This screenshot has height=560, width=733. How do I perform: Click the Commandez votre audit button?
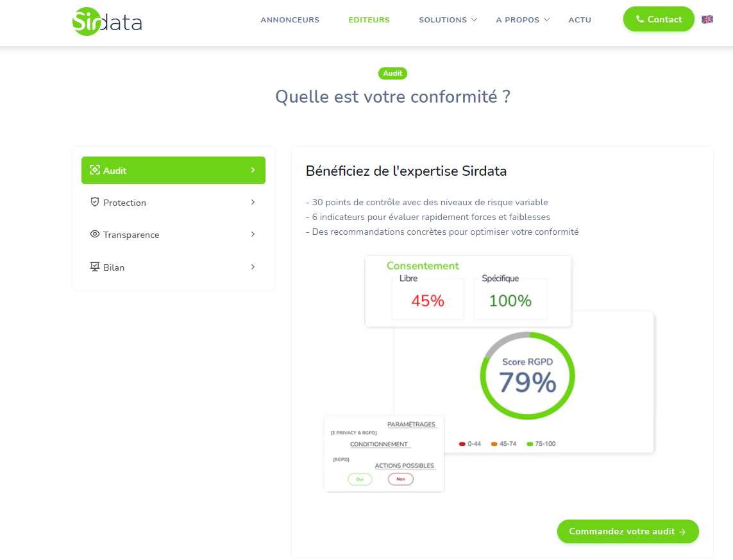pos(628,532)
